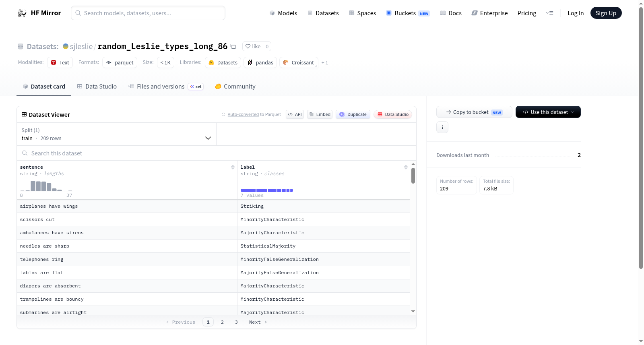Click Duplicate dataset button

353,114
